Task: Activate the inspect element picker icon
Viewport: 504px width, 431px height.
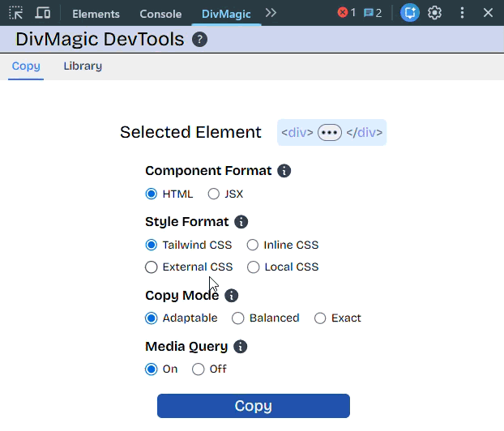Action: click(x=15, y=13)
